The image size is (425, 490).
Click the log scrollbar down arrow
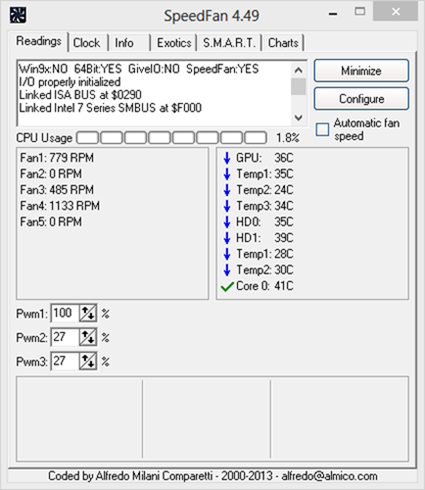pyautogui.click(x=299, y=117)
